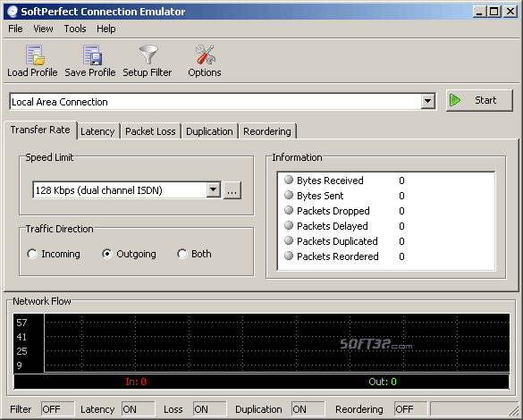Switch to the Reordering tab
523x420 pixels.
coord(267,131)
